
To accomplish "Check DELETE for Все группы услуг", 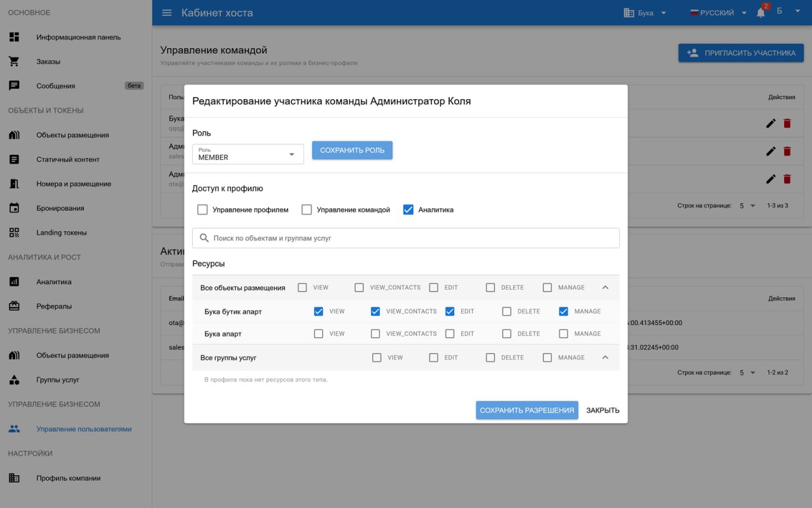I will pos(490,358).
